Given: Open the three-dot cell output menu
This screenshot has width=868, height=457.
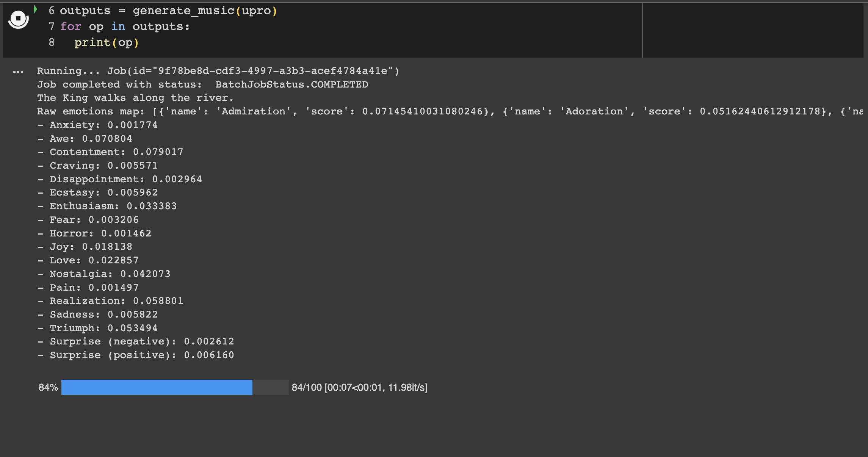Looking at the screenshot, I should 18,72.
